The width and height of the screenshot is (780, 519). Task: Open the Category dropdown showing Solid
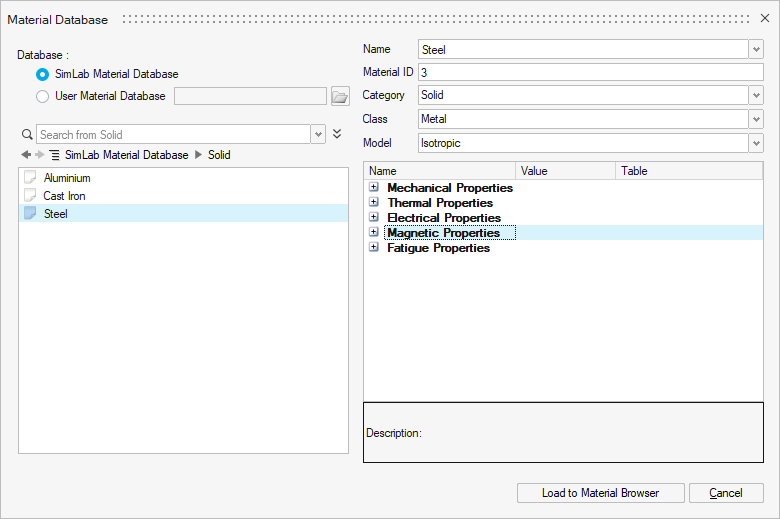(755, 95)
